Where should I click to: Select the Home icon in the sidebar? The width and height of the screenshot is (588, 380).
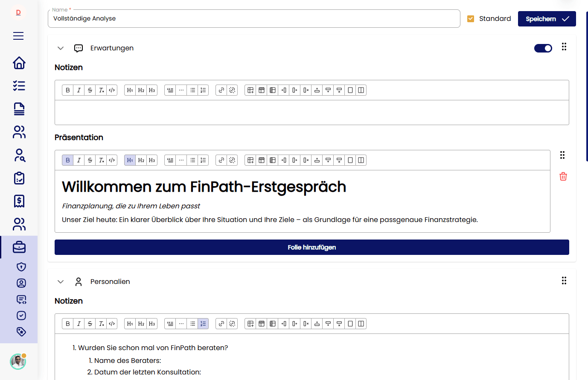pos(19,63)
